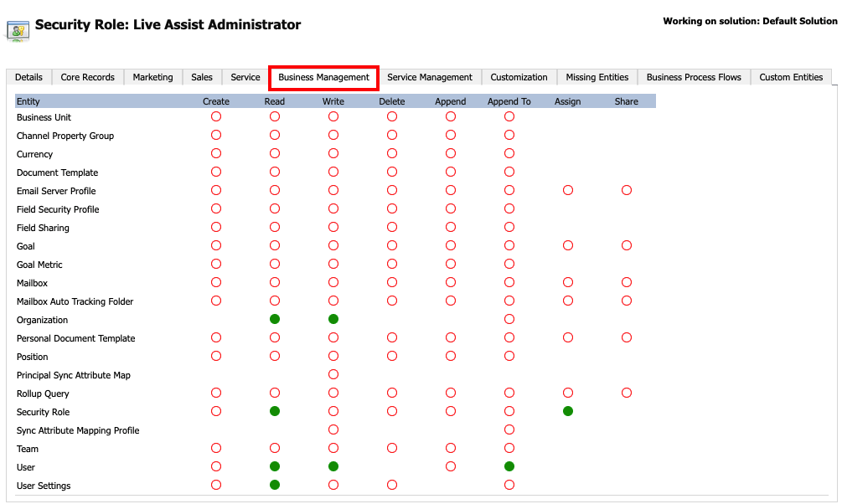Click the Delete column header

click(x=392, y=101)
